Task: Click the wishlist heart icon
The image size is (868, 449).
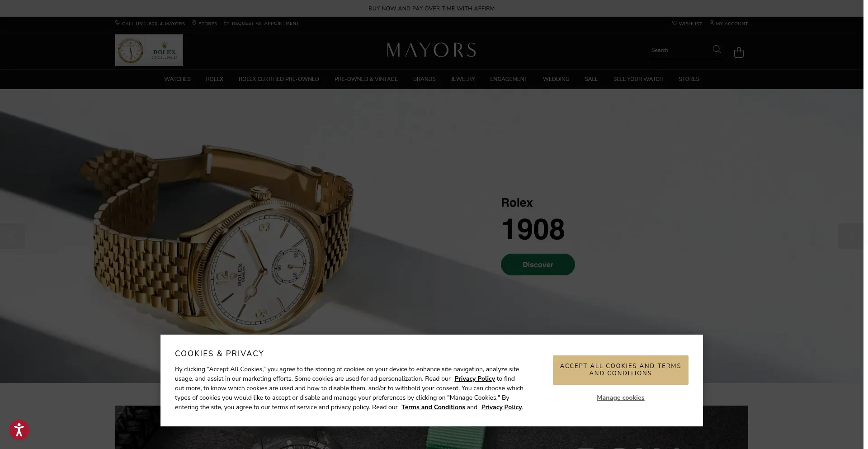Action: pyautogui.click(x=675, y=23)
